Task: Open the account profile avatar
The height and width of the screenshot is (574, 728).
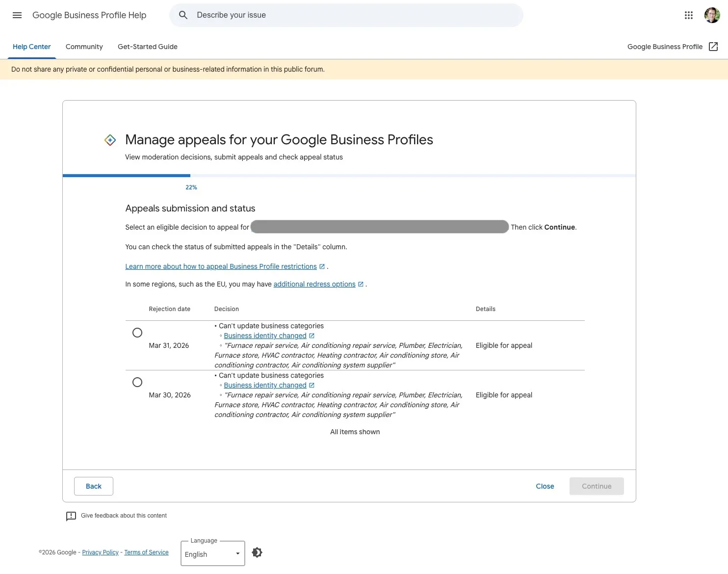Action: 712,15
